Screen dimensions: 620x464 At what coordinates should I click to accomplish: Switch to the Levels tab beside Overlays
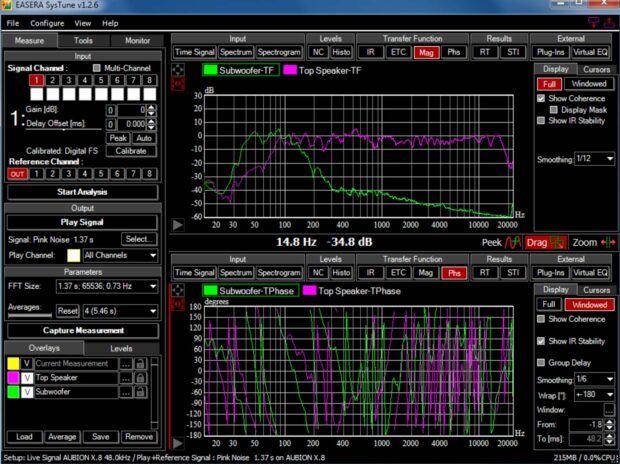(121, 348)
